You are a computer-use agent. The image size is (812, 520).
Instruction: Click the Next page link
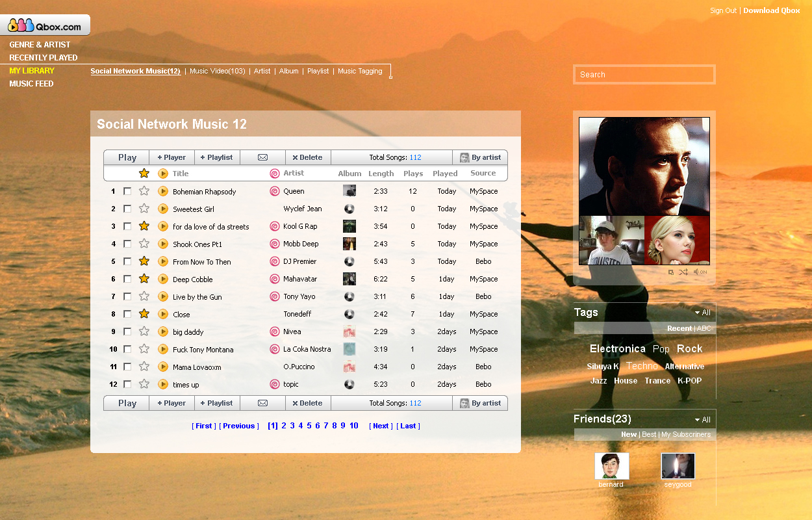click(381, 426)
